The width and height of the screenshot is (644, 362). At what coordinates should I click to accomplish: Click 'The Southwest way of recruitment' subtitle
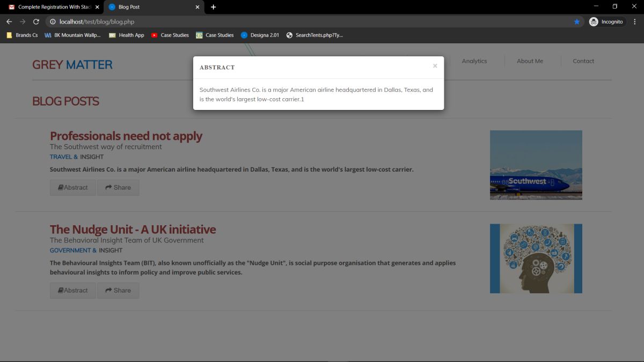pos(106,147)
